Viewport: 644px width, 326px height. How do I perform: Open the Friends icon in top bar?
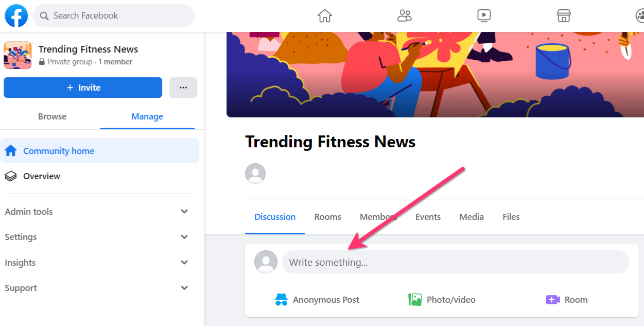405,15
